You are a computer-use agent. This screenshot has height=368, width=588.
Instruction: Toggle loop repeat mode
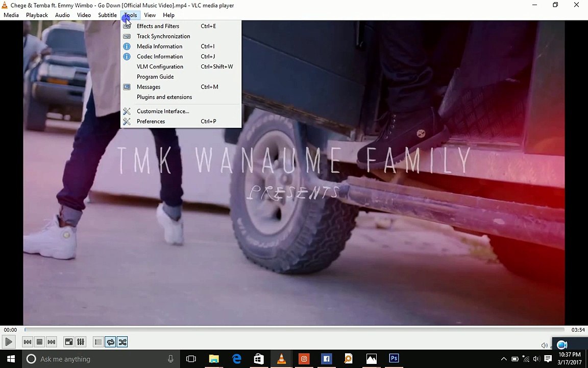click(x=110, y=342)
